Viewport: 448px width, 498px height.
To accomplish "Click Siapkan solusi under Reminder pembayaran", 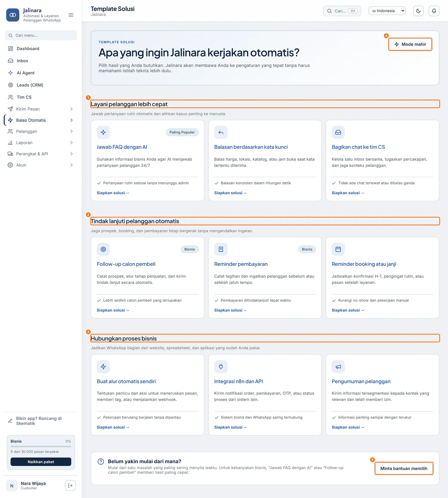I will coord(230,310).
